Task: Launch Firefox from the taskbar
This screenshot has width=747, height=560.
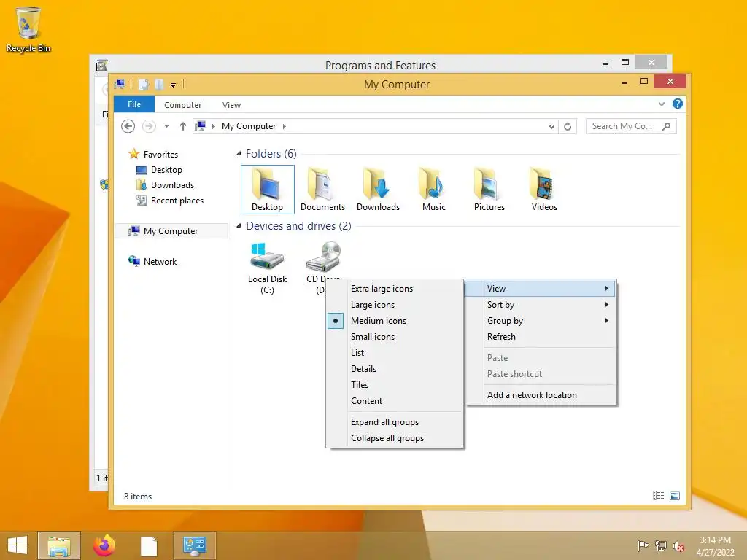Action: pos(104,545)
